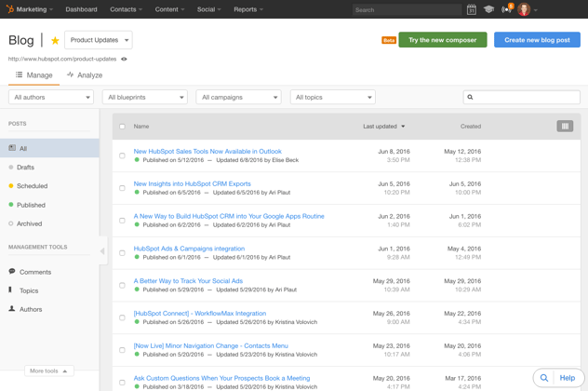Select the HubSpot Ads & Campaigns post checkbox
The width and height of the screenshot is (588, 391).
[x=122, y=252]
